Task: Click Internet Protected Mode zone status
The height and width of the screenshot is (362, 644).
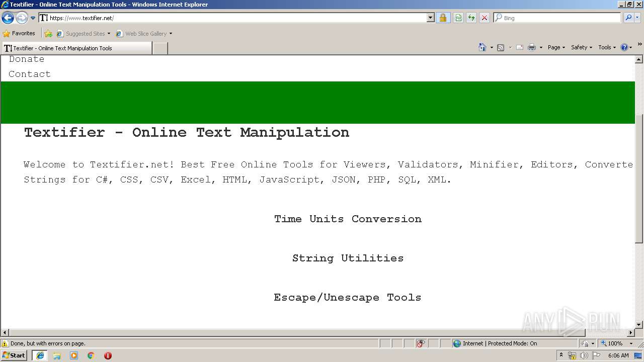Action: 515,343
